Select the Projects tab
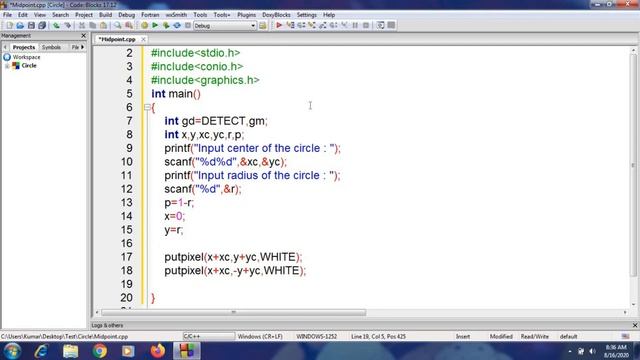Screen dimensions: 640x360 (24, 47)
